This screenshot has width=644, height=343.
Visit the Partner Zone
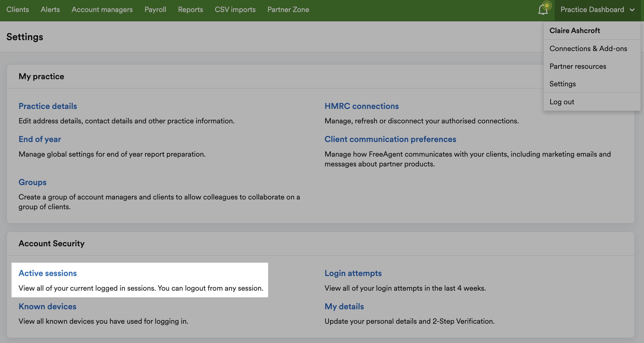coord(288,10)
